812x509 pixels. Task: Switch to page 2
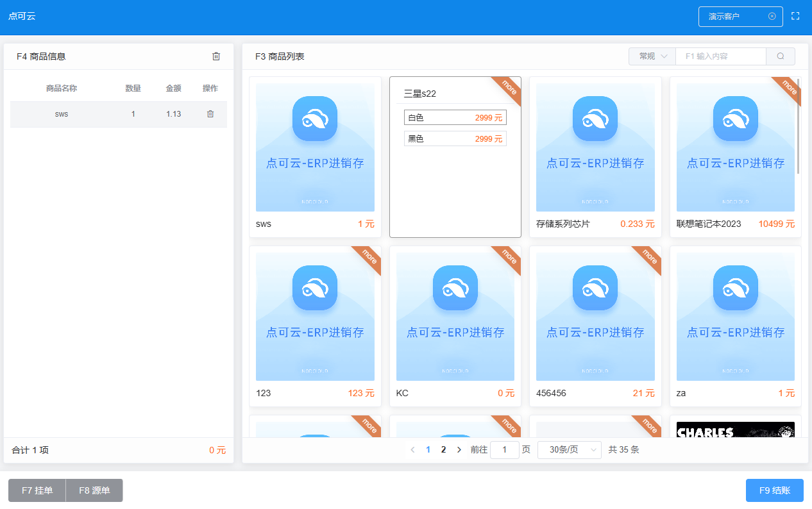(443, 450)
